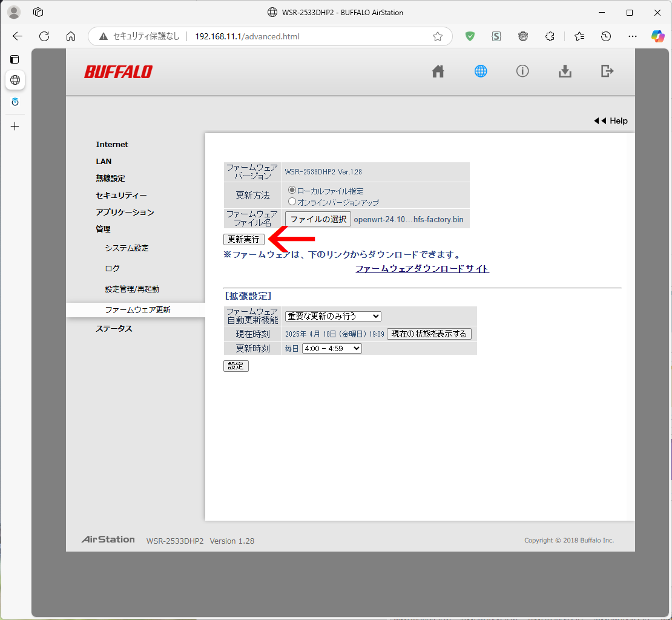Click 現在の状態を表示する button
Screen dimensions: 672x620
[429, 334]
